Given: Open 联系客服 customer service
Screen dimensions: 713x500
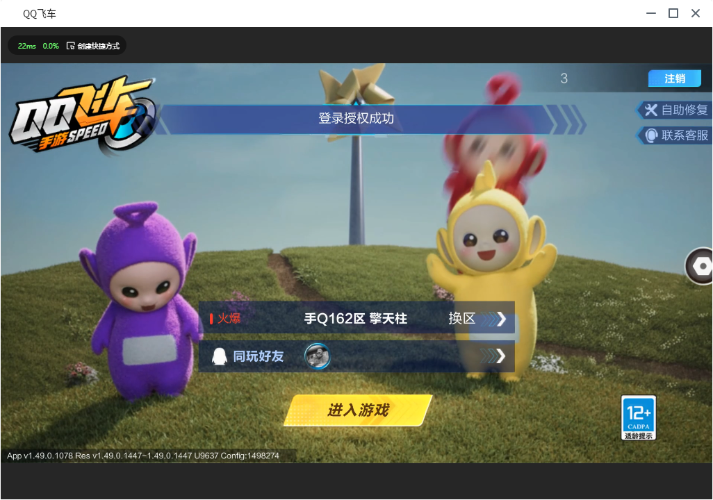Looking at the screenshot, I should pyautogui.click(x=674, y=135).
